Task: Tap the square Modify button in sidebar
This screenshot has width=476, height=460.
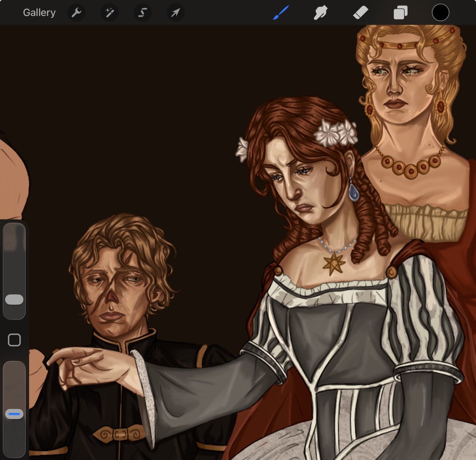Action: click(14, 340)
